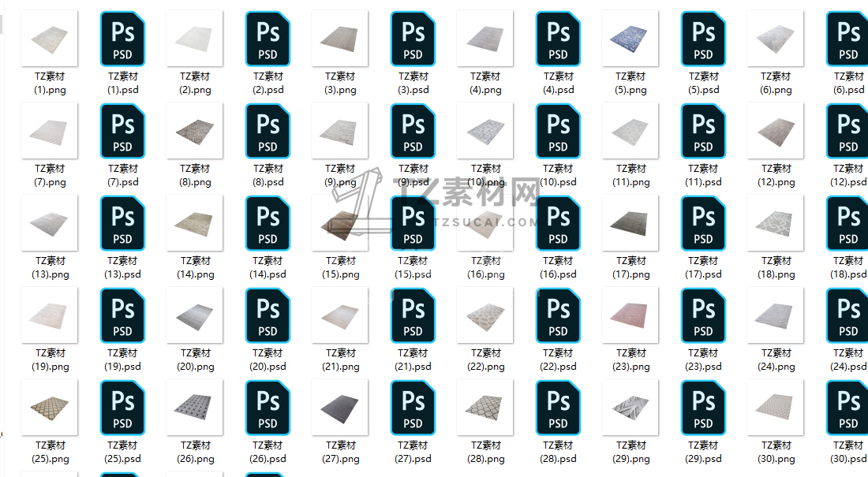Select the TZ素材 (7).psd Photoshop file icon
The image size is (868, 477).
tap(122, 131)
